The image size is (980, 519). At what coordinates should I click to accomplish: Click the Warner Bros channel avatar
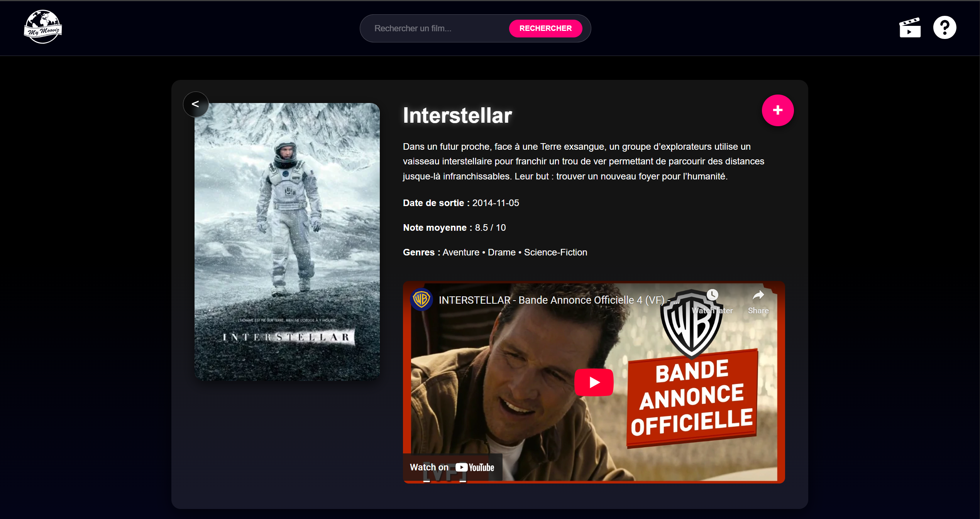421,299
